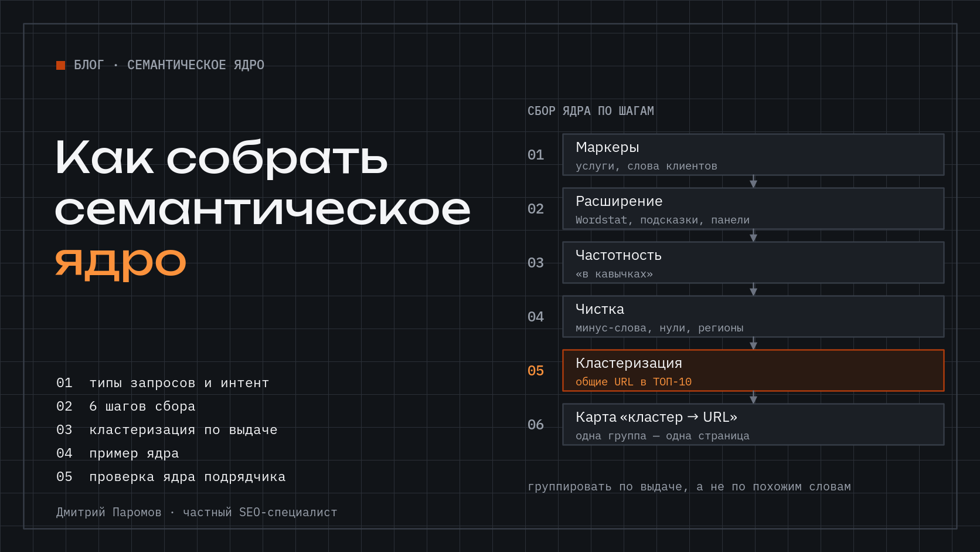Click the note 'группировать по выдаче, а не по похожим словам'
The height and width of the screenshot is (552, 980).
pos(689,486)
